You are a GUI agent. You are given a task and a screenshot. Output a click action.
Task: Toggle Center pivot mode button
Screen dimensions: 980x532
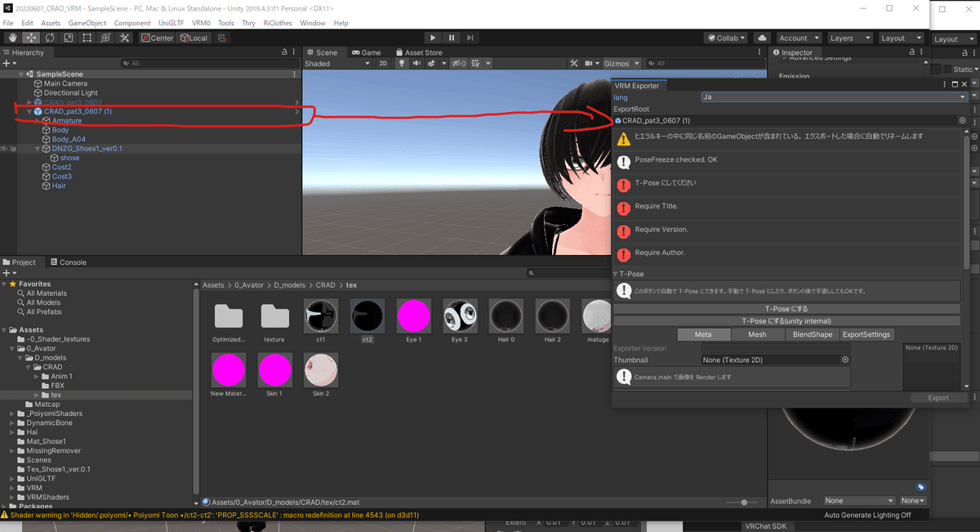(x=157, y=38)
